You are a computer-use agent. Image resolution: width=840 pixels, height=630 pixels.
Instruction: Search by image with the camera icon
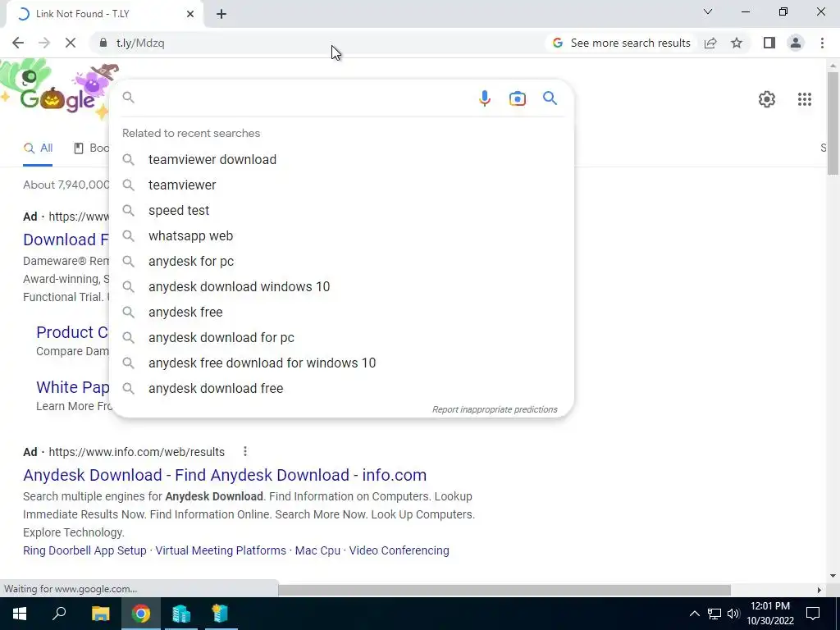click(518, 98)
